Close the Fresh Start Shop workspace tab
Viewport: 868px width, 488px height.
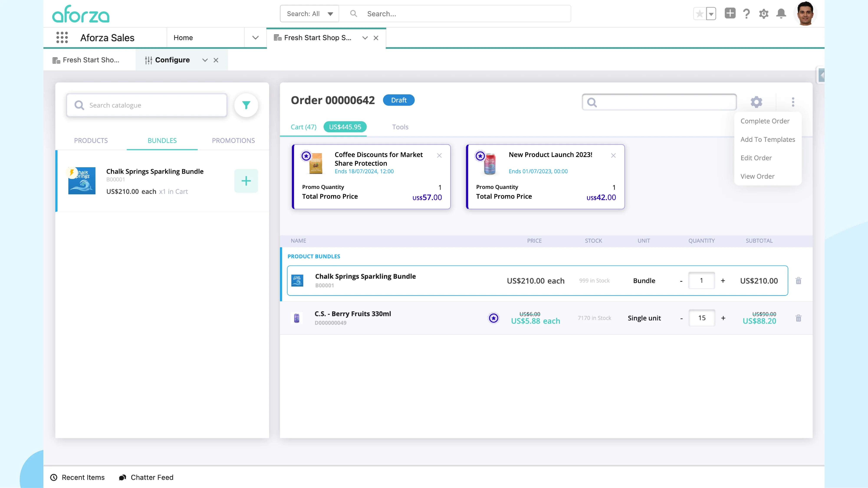[x=376, y=38]
